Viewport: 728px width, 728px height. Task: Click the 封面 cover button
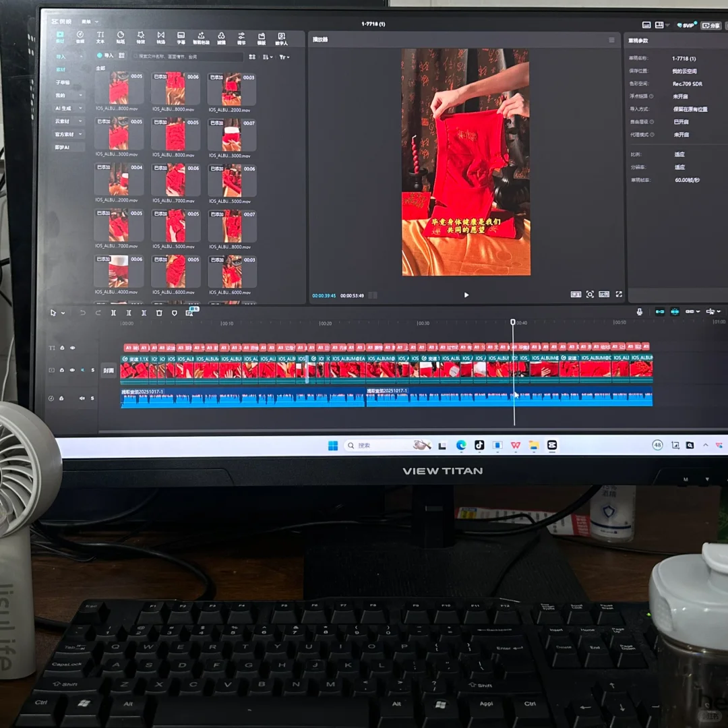(x=109, y=371)
